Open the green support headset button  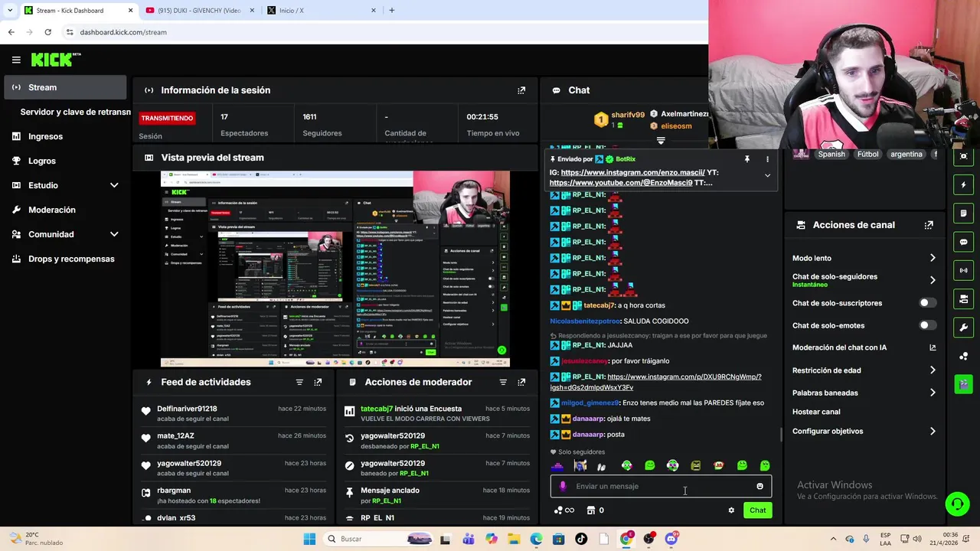(957, 504)
